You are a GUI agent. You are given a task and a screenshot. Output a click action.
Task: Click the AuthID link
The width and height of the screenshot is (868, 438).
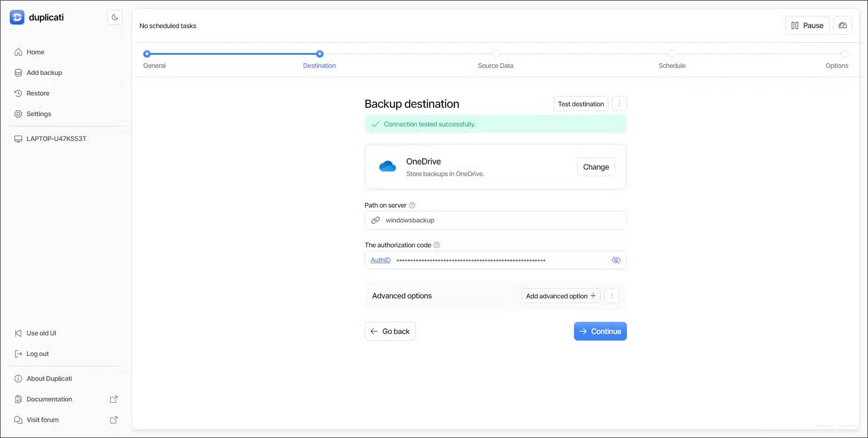tap(380, 260)
